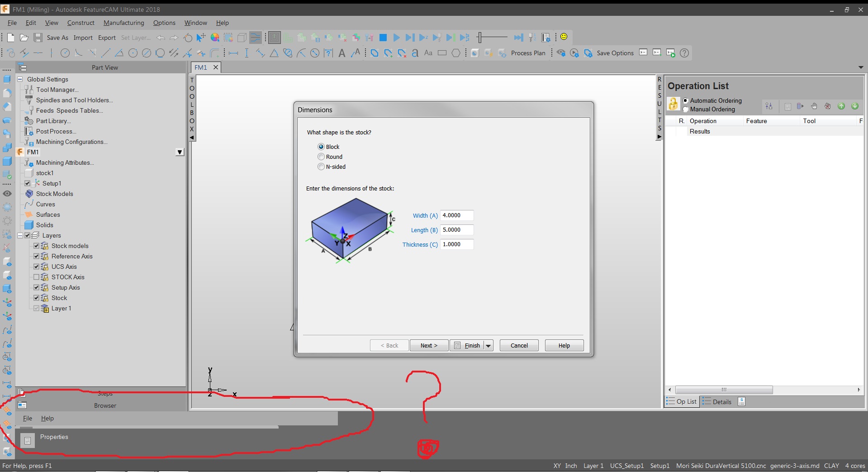Screen dimensions: 868x472
Task: Open the Manufacturing menu
Action: (123, 23)
